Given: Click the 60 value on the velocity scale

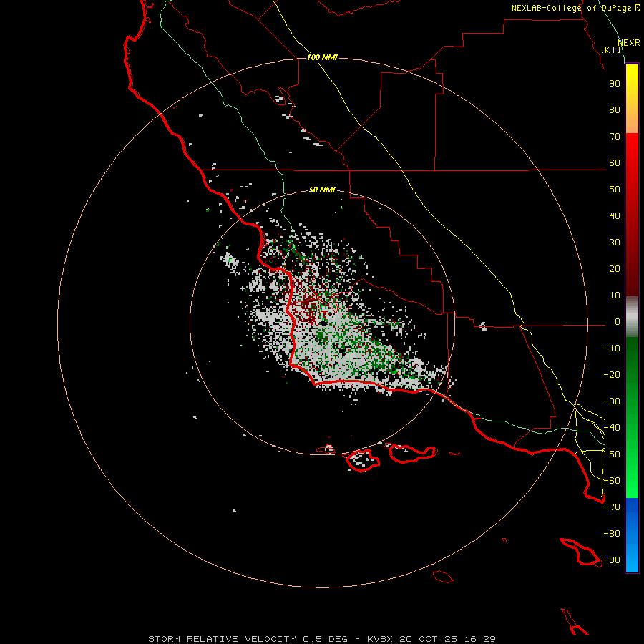Looking at the screenshot, I should click(x=615, y=162).
